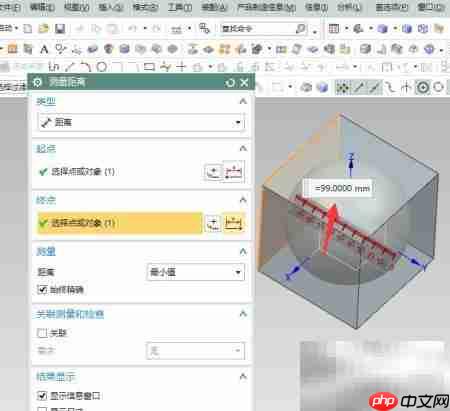The height and width of the screenshot is (411, 450).
Task: Click the Save floppy disk icon
Action: tap(60, 29)
